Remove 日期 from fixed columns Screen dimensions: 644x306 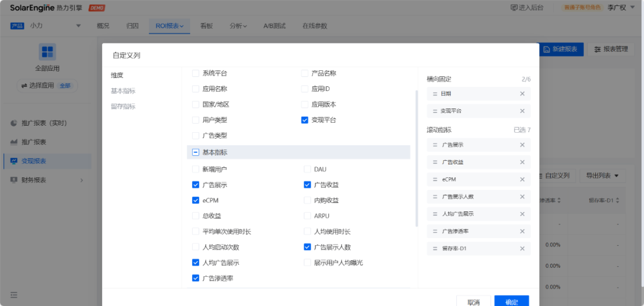(x=522, y=94)
